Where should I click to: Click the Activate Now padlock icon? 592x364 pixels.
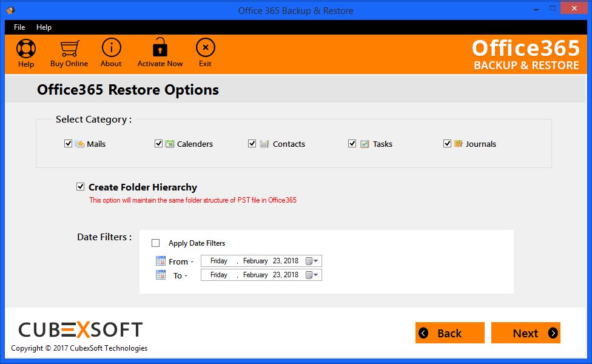(x=160, y=48)
